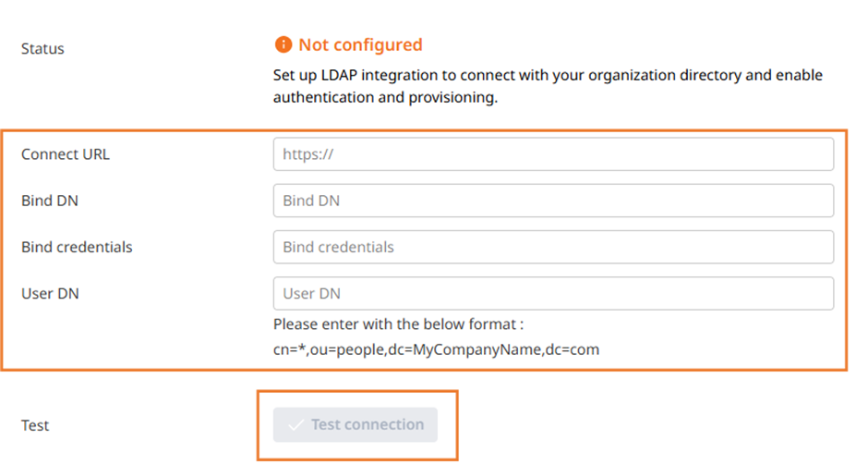Select the User DN label text

tap(51, 294)
